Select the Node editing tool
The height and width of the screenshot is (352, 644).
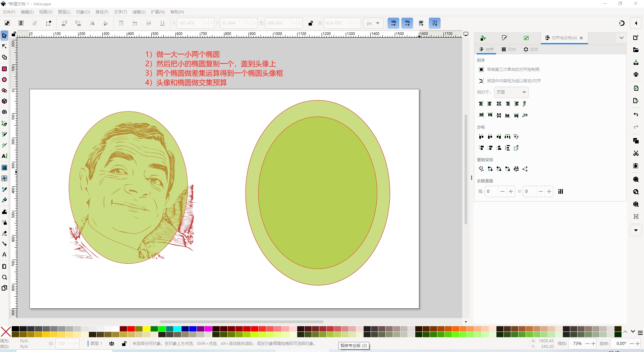tap(4, 46)
